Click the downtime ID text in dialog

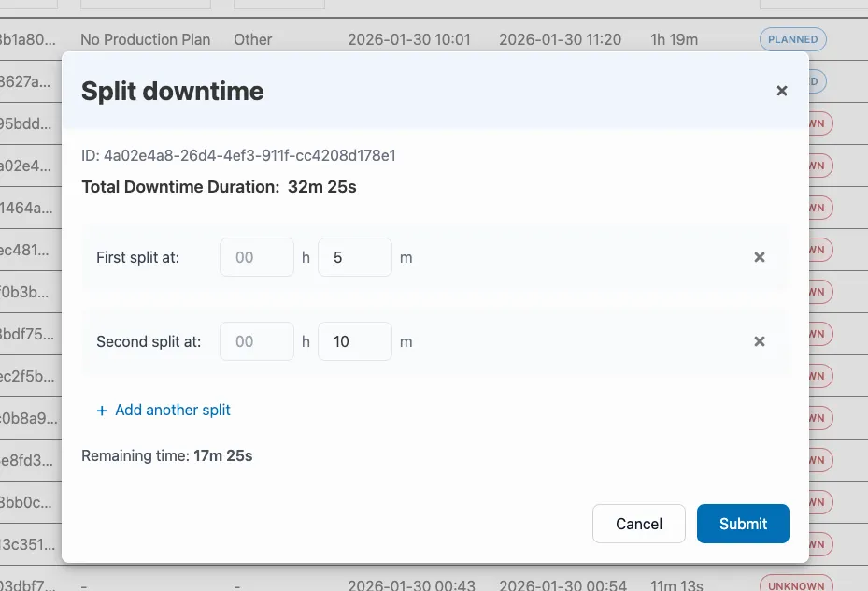click(238, 155)
